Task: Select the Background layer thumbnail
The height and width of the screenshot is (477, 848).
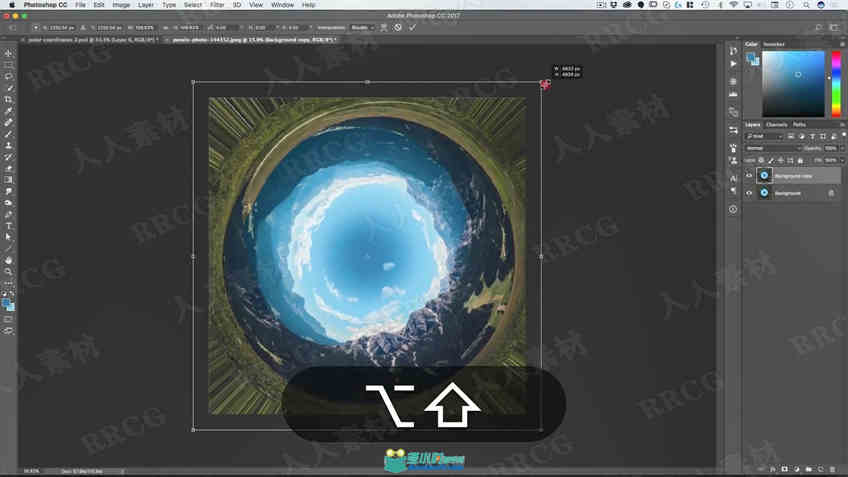Action: tap(764, 193)
